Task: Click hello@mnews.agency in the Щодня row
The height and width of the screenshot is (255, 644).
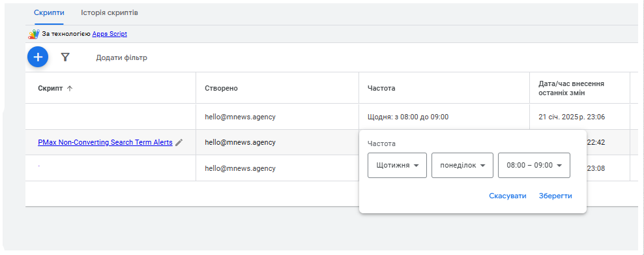Action: (241, 117)
